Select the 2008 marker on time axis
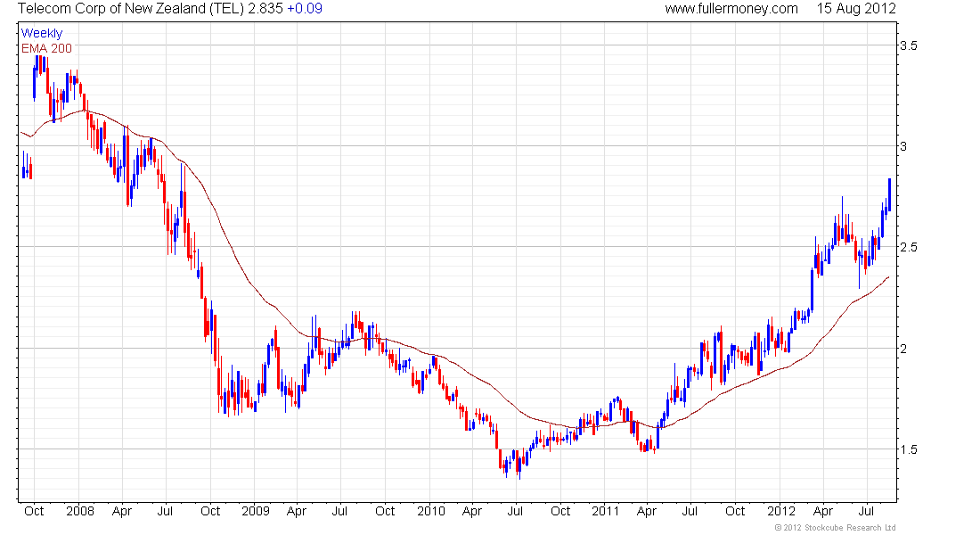 [80, 512]
